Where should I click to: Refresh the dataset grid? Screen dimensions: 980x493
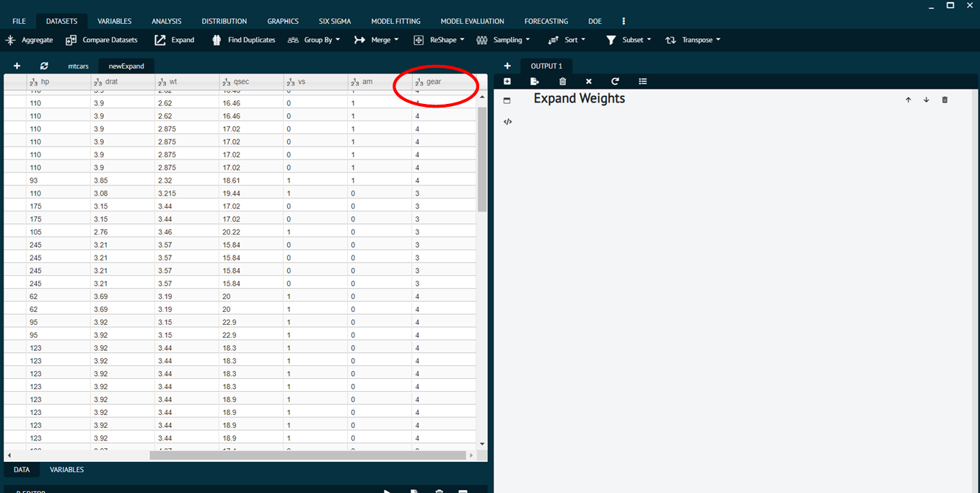[x=44, y=66]
